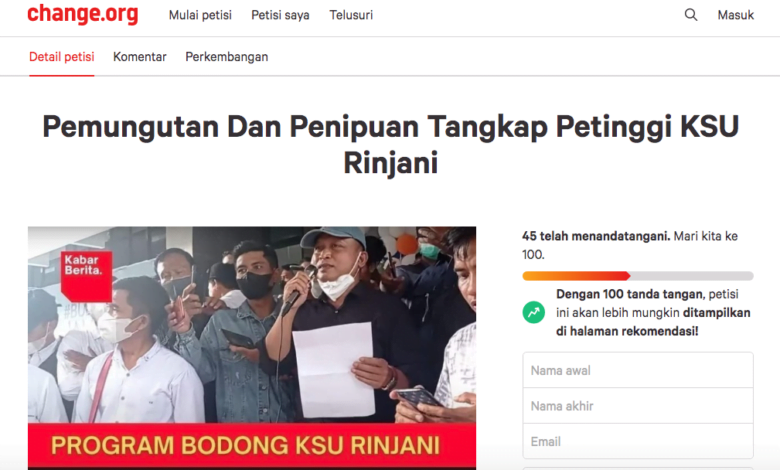780x470 pixels.
Task: Focus the Email input field
Action: pyautogui.click(x=638, y=441)
